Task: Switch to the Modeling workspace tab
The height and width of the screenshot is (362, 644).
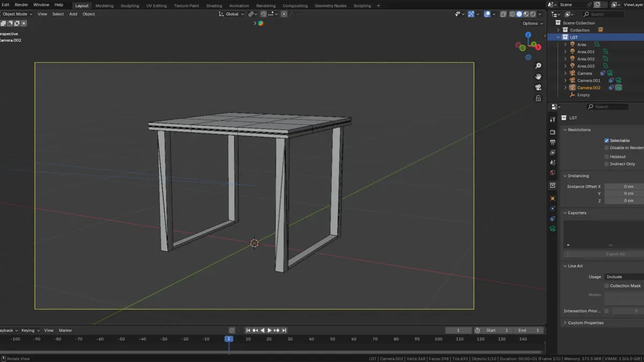Action: [x=105, y=5]
